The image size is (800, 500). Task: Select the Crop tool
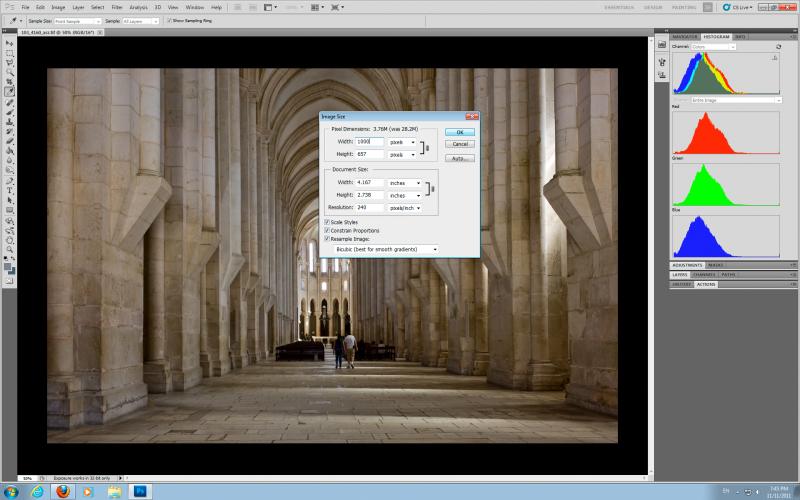tap(9, 82)
